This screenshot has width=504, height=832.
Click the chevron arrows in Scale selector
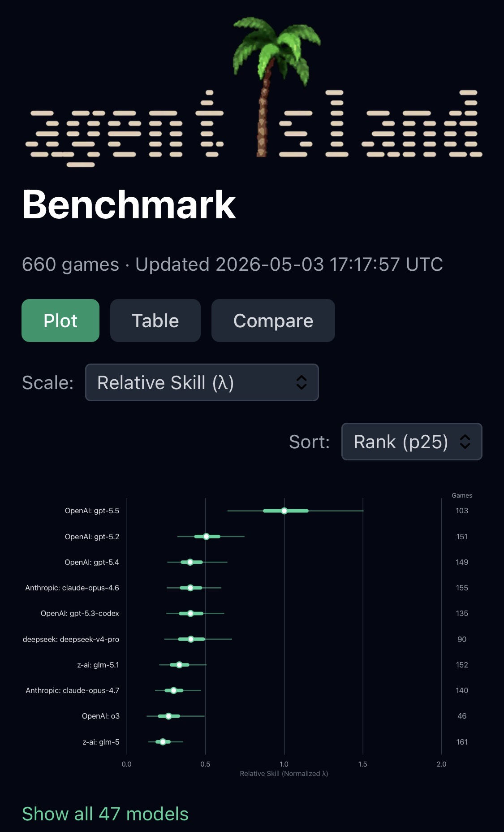302,382
